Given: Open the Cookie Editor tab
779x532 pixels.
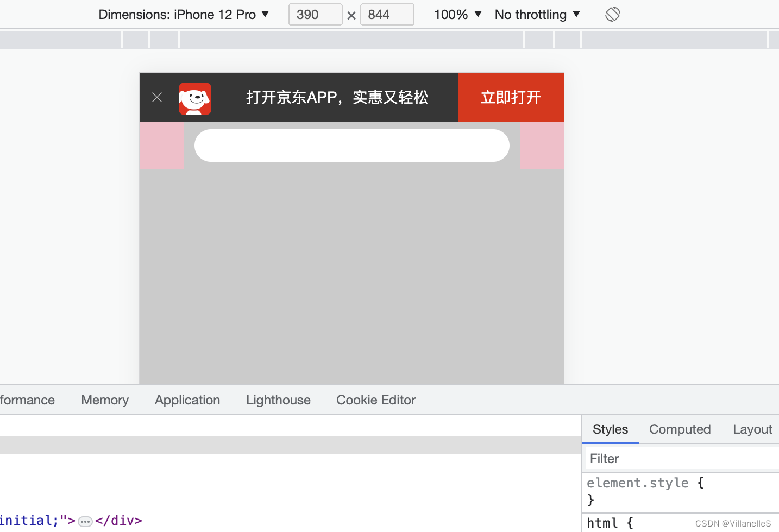Looking at the screenshot, I should click(376, 400).
